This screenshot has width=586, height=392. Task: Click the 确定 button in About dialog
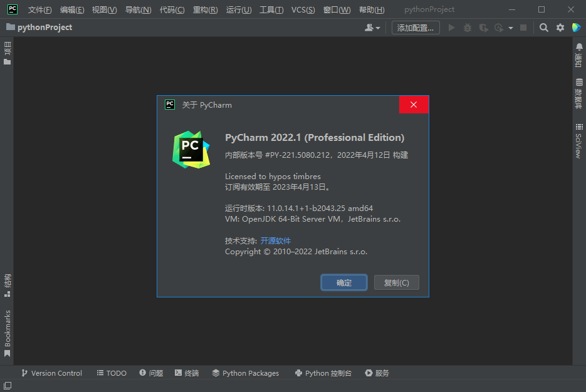click(344, 282)
